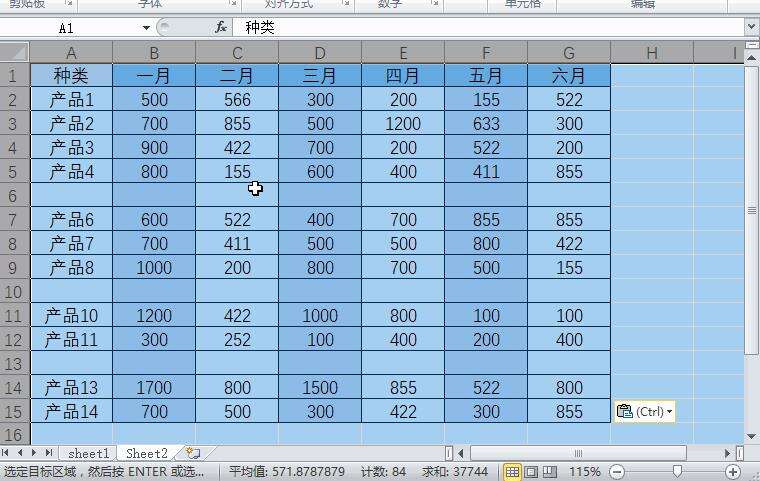Switch to the sheet1 tab
Image resolution: width=760 pixels, height=481 pixels.
(89, 453)
